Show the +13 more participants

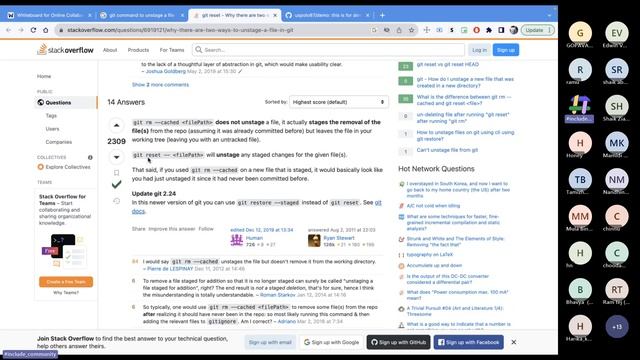pos(617,327)
